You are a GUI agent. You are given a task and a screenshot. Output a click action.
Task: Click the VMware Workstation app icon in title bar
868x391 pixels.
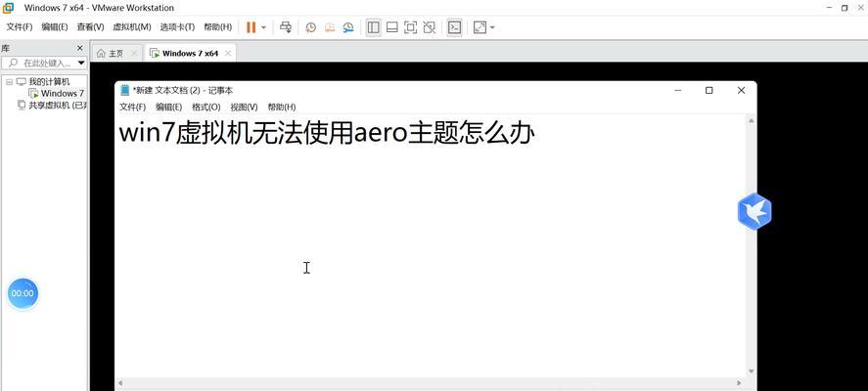click(x=8, y=8)
